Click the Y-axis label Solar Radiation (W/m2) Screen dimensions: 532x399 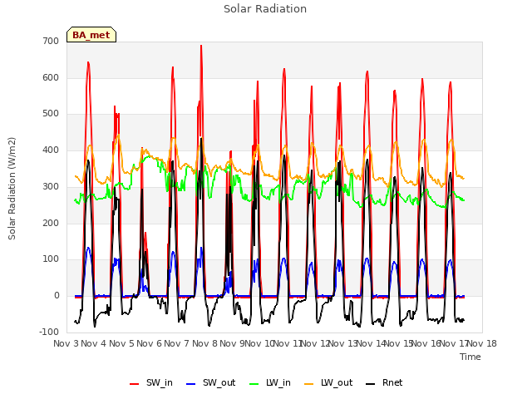tap(12, 189)
